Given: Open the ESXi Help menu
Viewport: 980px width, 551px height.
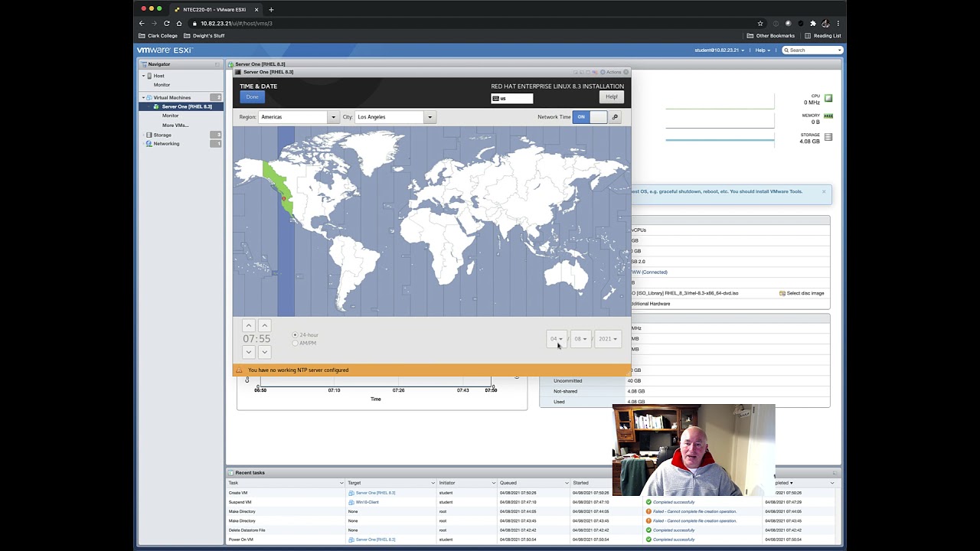Looking at the screenshot, I should coord(761,51).
